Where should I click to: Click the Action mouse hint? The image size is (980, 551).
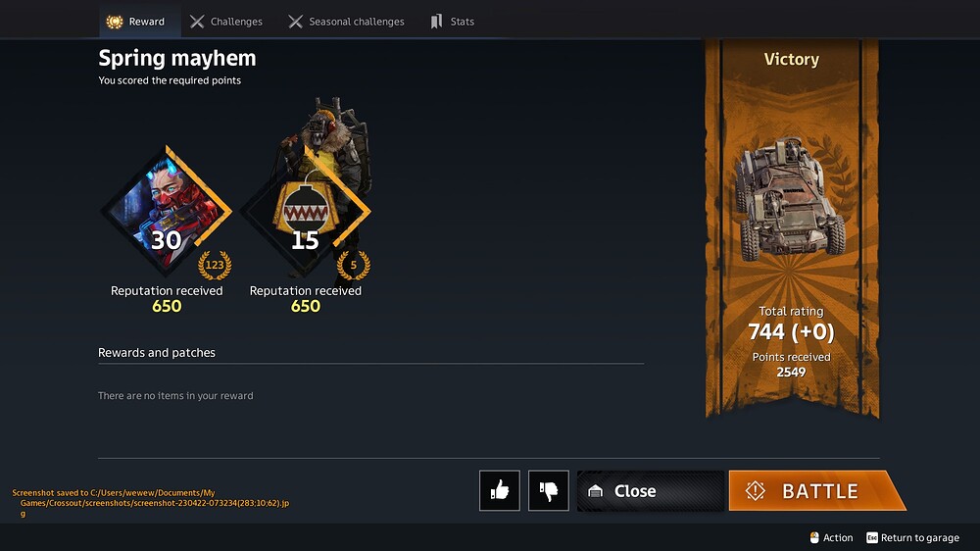coord(831,538)
